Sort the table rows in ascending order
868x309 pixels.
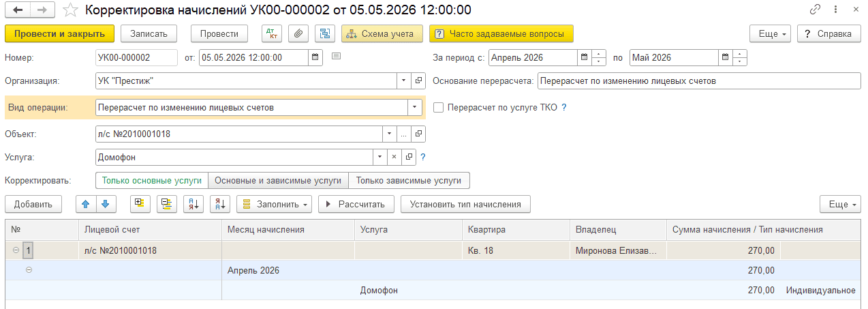193,204
